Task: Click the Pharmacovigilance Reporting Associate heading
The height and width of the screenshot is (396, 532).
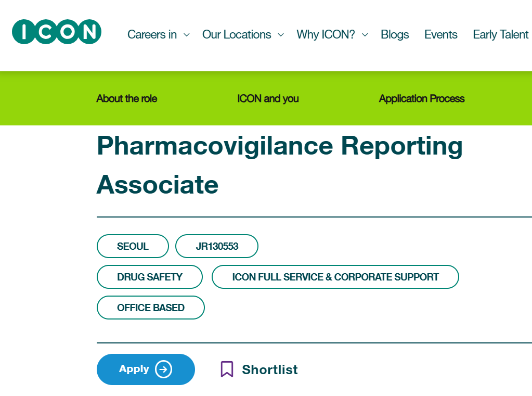Action: click(280, 165)
